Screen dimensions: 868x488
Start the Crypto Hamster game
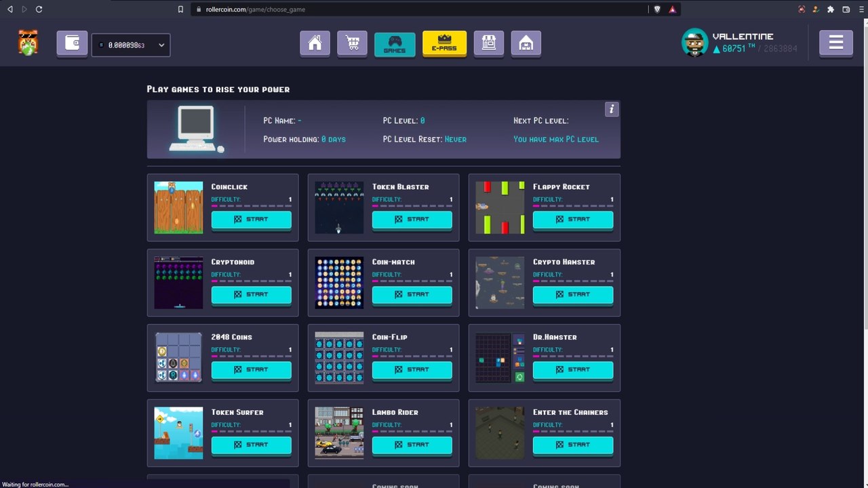click(x=573, y=295)
